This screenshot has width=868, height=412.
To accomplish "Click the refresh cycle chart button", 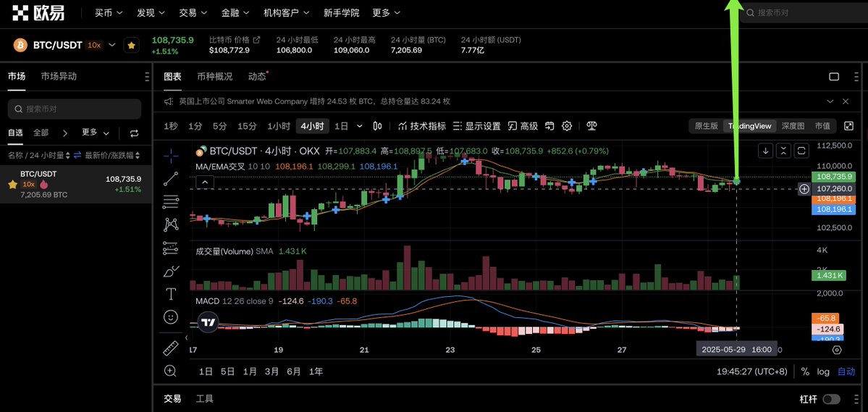I will [x=801, y=150].
